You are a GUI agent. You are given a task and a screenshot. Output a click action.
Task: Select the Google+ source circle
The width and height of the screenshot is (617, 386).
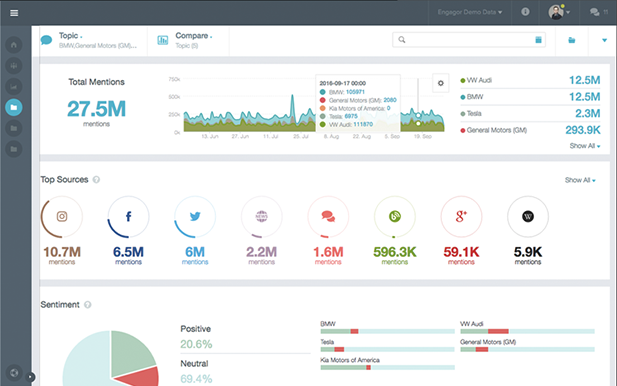point(461,216)
